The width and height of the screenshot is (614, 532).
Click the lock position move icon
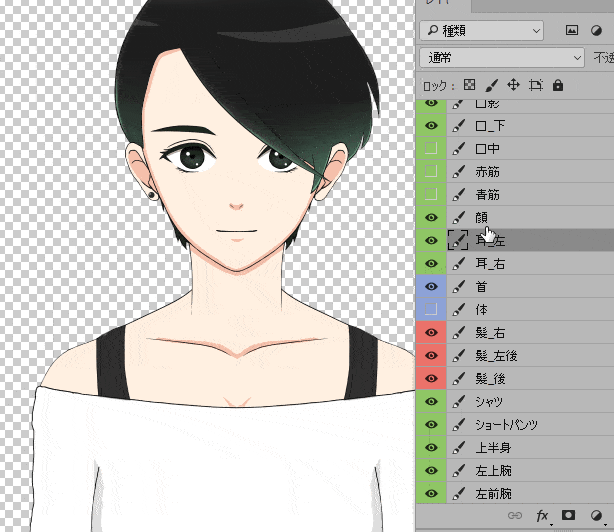click(x=513, y=85)
